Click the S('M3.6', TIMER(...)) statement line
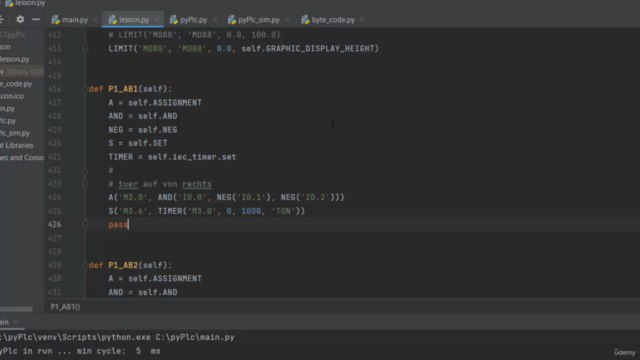 [x=207, y=211]
